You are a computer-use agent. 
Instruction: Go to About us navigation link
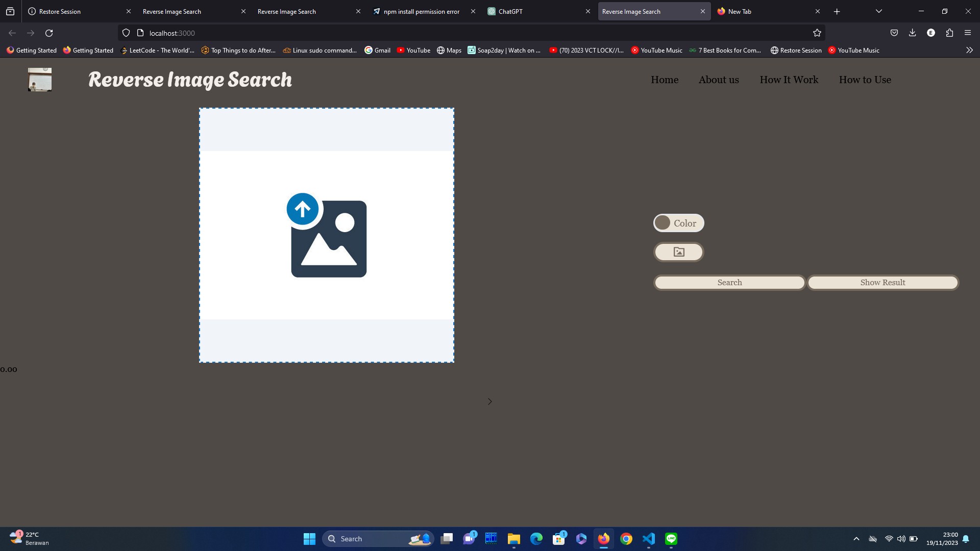719,80
